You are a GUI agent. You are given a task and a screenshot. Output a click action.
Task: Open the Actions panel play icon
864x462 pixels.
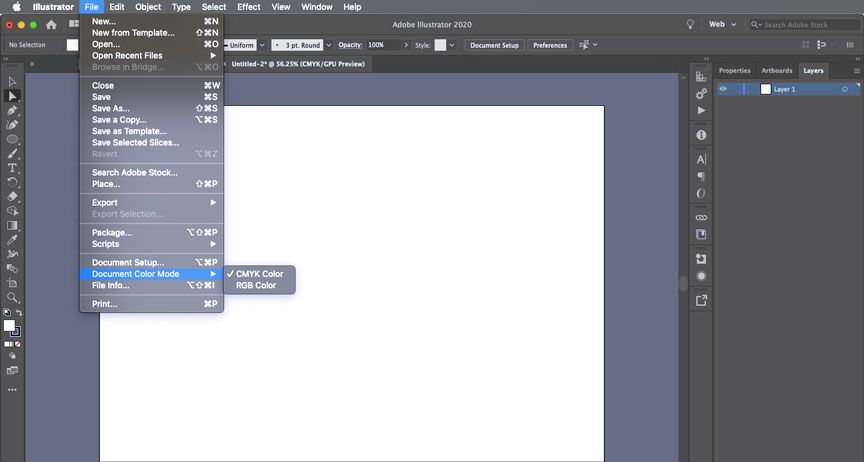(701, 110)
